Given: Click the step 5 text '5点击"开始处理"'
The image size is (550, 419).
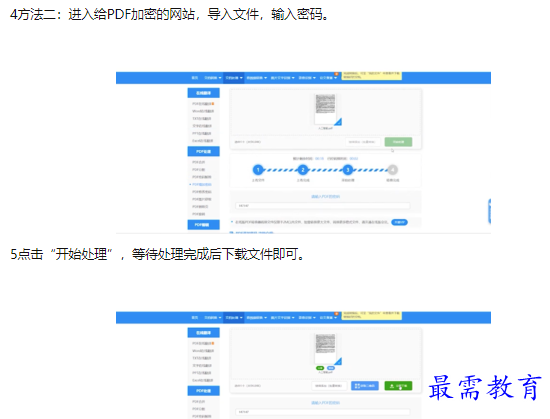Looking at the screenshot, I should (63, 254).
